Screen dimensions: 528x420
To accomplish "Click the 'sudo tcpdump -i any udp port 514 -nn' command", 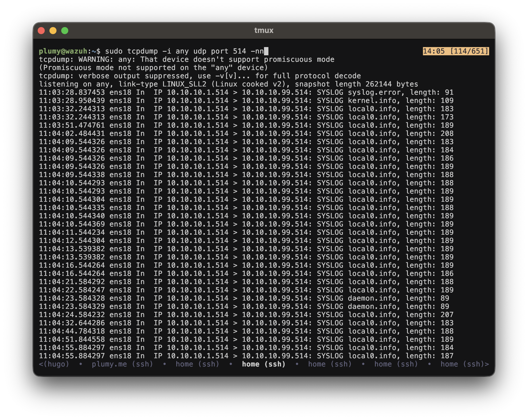I will click(x=185, y=51).
